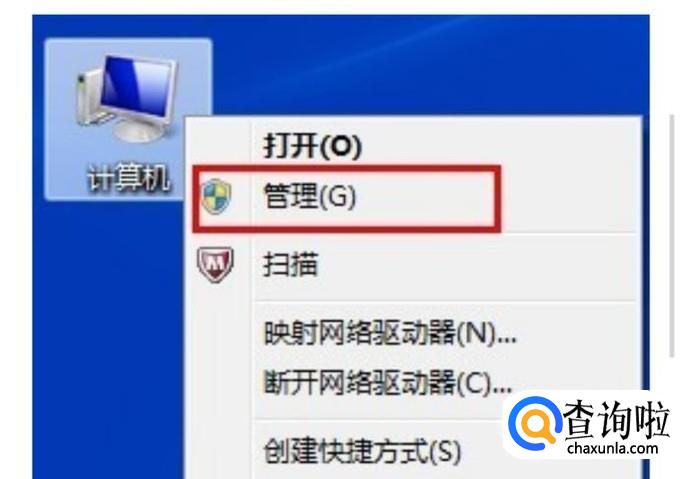This screenshot has height=479, width=682.
Task: Choose 打开(O) from the context menu
Action: [x=312, y=144]
